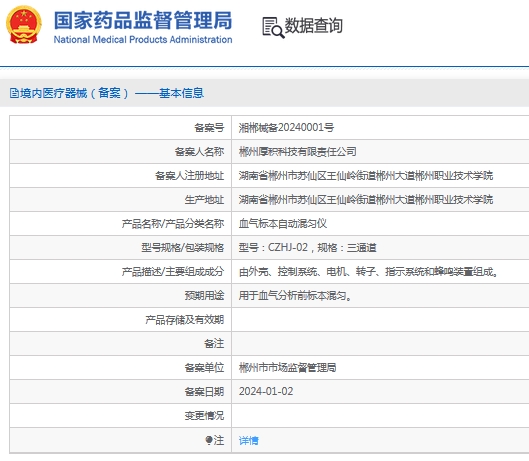Click the 备案日期 label
This screenshot has height=461, width=529.
pyautogui.click(x=204, y=391)
